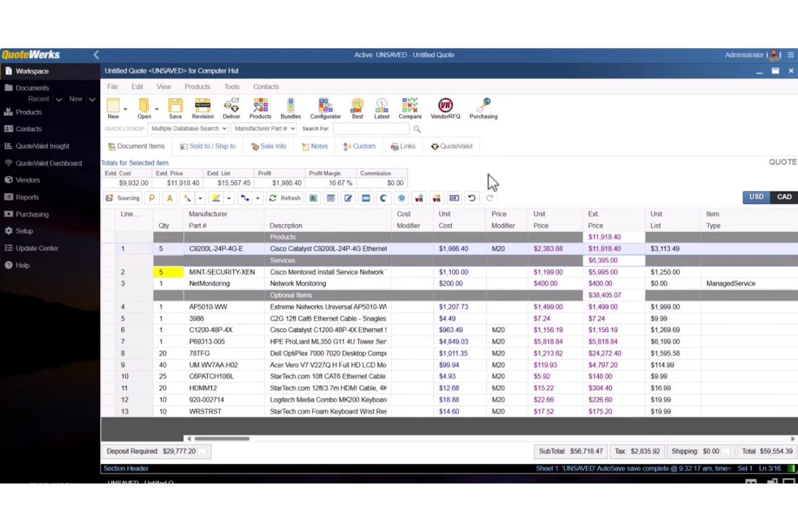Click the Bundles icon
Viewport: 798px width, 532px height.
(291, 108)
